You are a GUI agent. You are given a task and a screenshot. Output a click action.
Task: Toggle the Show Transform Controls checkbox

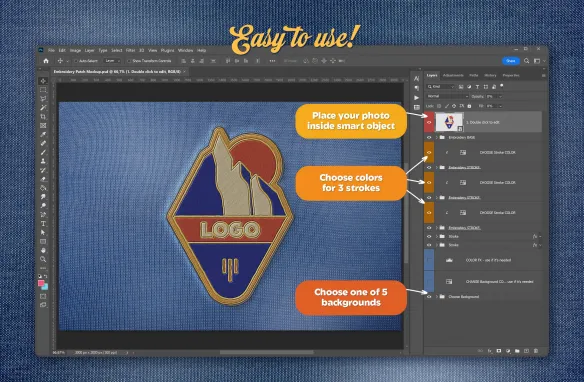point(129,61)
